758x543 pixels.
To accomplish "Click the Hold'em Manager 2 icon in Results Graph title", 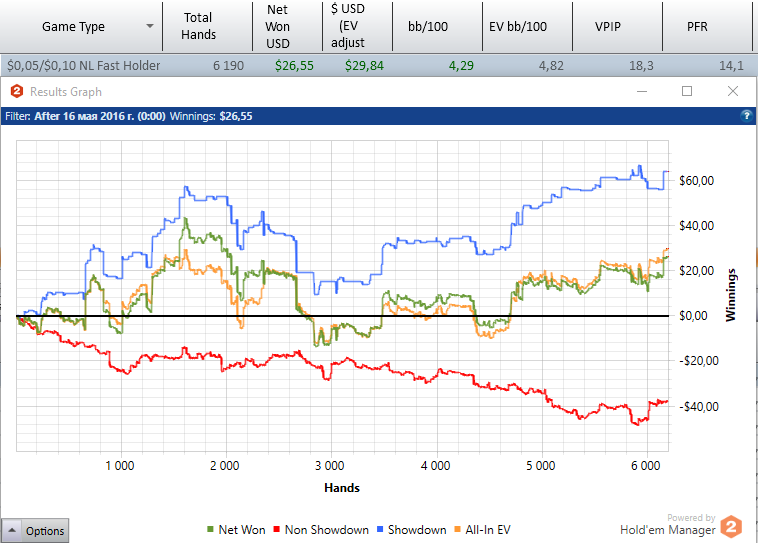I will tap(17, 91).
